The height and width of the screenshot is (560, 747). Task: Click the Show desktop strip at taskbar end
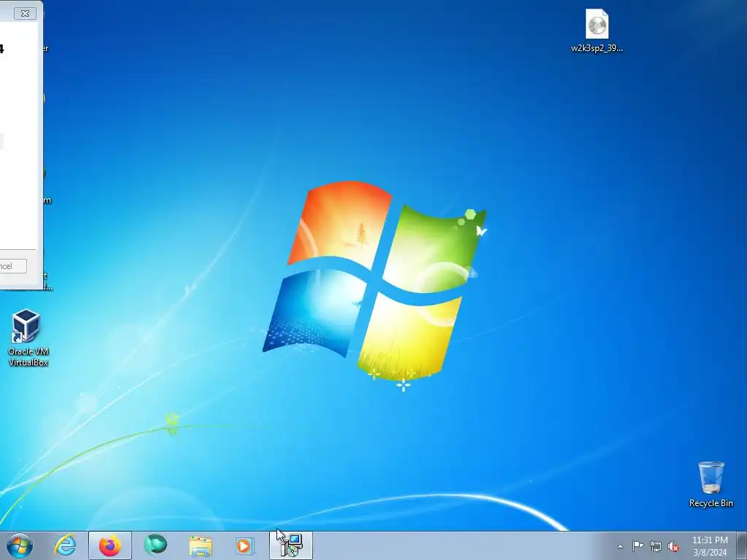[741, 545]
